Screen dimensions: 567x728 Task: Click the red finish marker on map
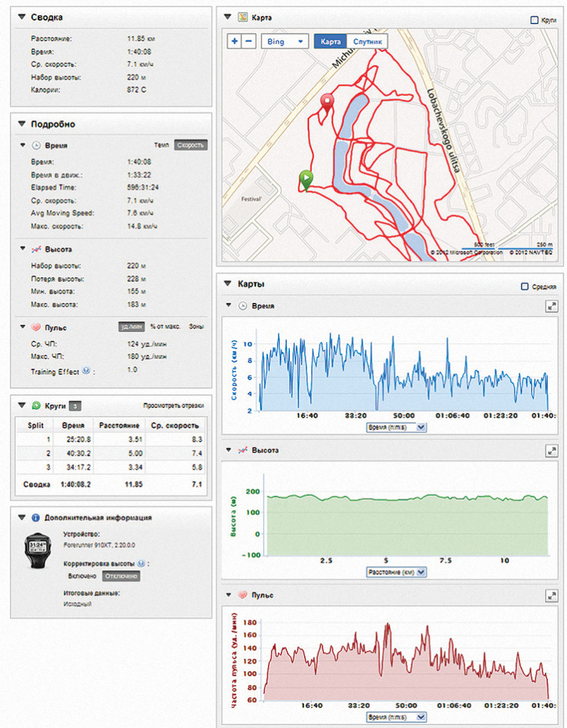(x=327, y=103)
